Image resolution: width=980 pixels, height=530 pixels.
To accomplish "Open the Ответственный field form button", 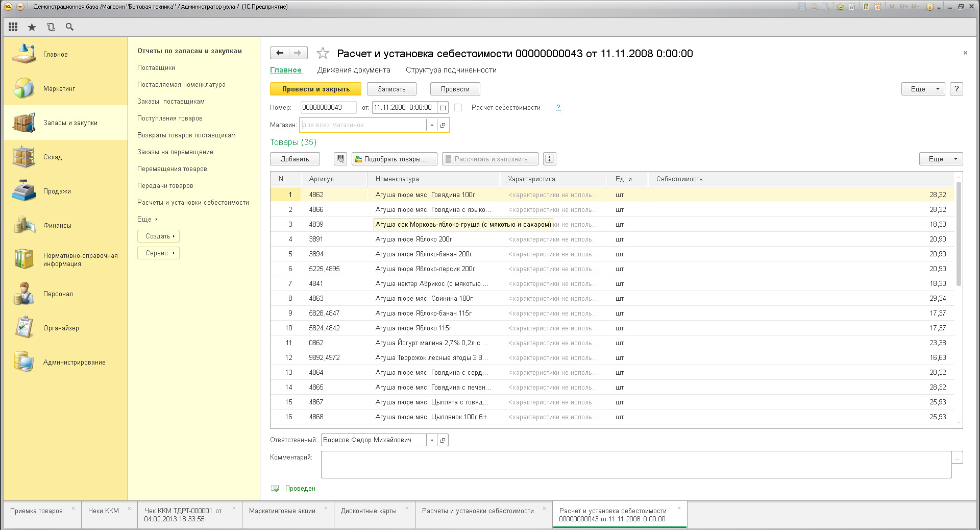I will pyautogui.click(x=443, y=440).
